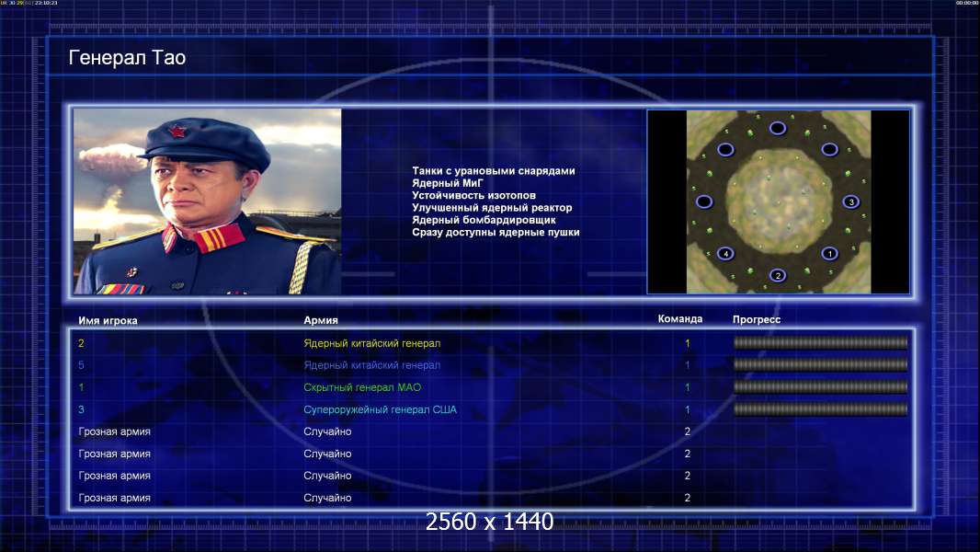
Task: Click the unnumbered start slot at map top
Action: pos(778,128)
